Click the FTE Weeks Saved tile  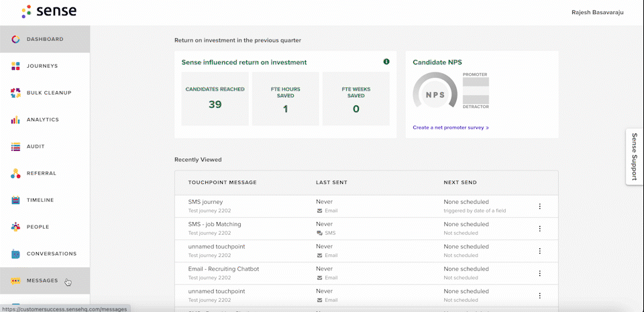356,99
